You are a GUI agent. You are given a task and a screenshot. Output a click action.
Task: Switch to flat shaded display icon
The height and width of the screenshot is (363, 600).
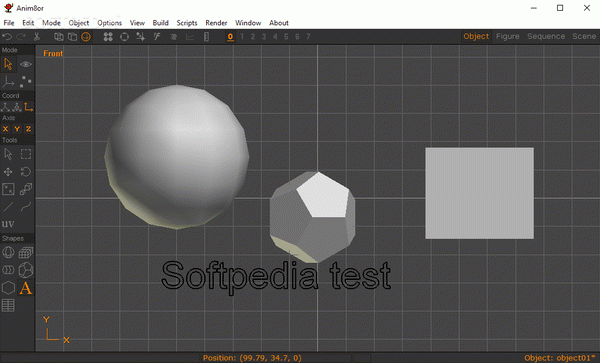pyautogui.click(x=72, y=37)
